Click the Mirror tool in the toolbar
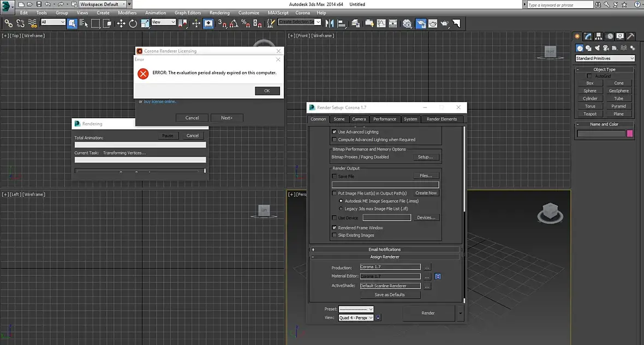Viewport: 644px width, 345px height. (330, 23)
